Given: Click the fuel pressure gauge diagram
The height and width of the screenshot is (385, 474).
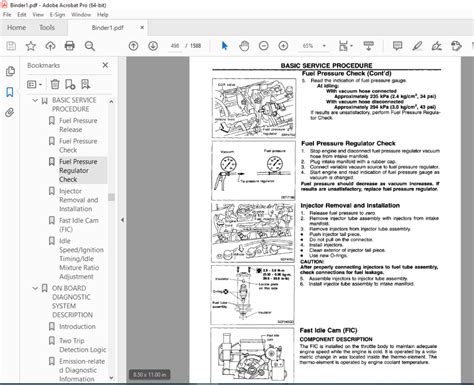Looking at the screenshot, I should pyautogui.click(x=253, y=170).
